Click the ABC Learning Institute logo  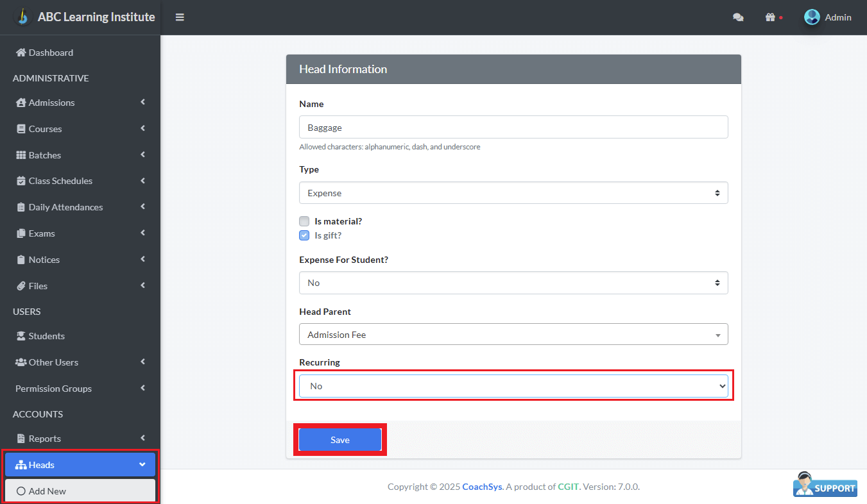23,17
